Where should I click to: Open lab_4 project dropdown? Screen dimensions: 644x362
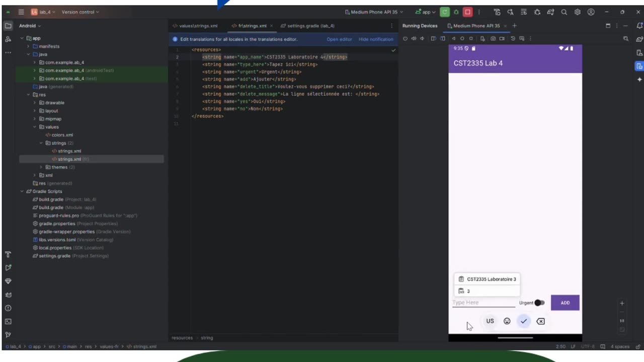[x=44, y=12]
